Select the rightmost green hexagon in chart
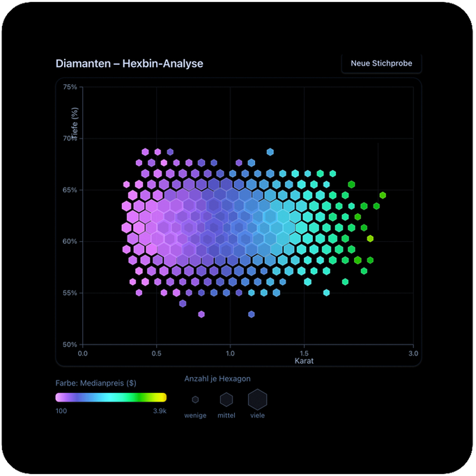 [x=383, y=195]
